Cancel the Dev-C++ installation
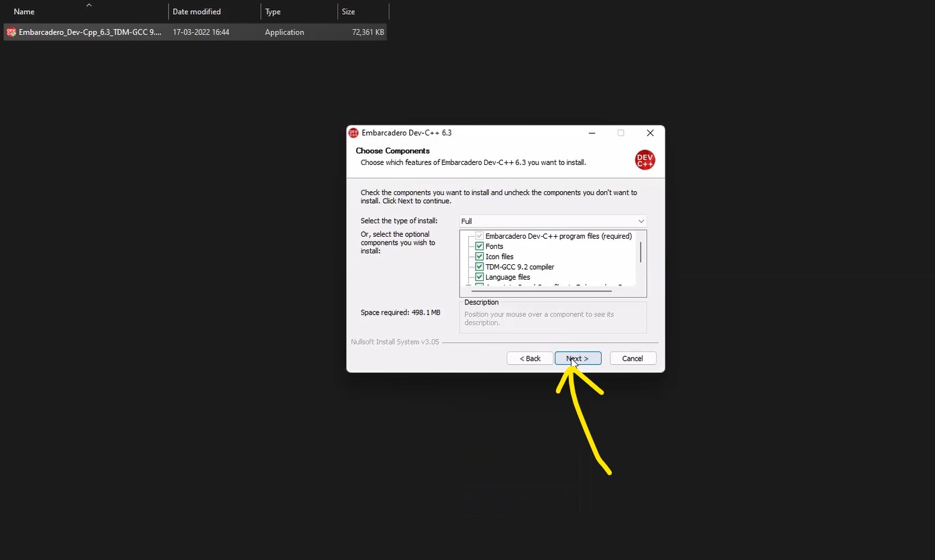935x560 pixels. pos(632,359)
